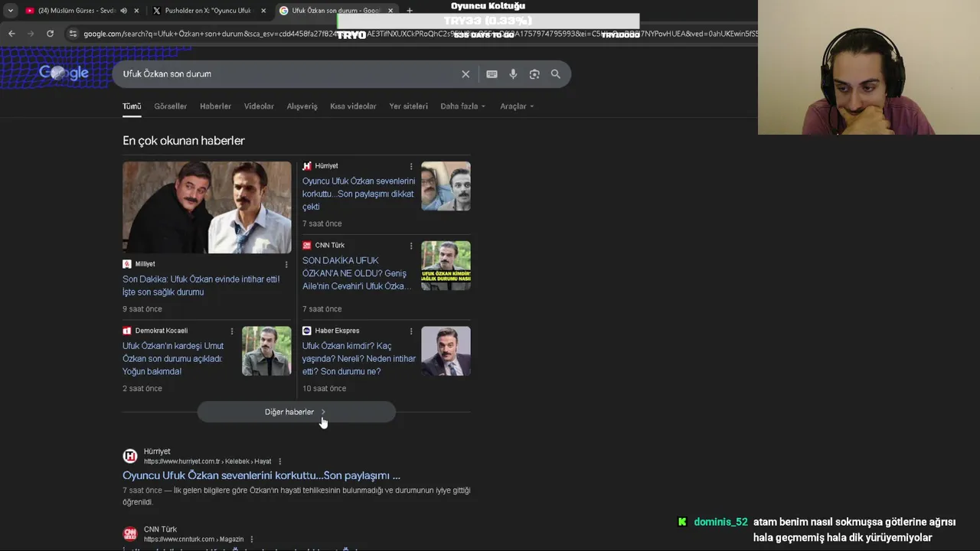Click the dominis_52 chat username

720,522
